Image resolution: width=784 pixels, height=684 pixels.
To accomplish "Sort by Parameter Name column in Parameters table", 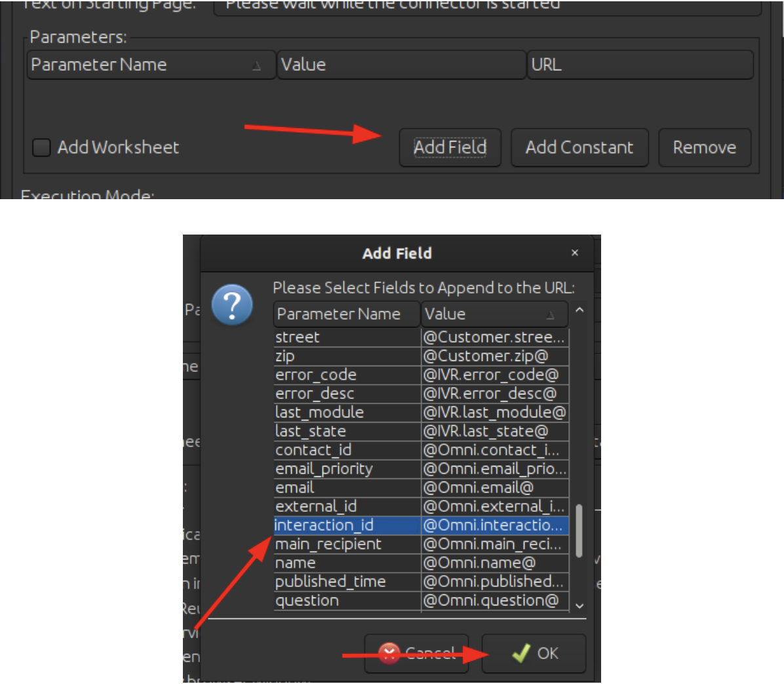I will pos(151,64).
